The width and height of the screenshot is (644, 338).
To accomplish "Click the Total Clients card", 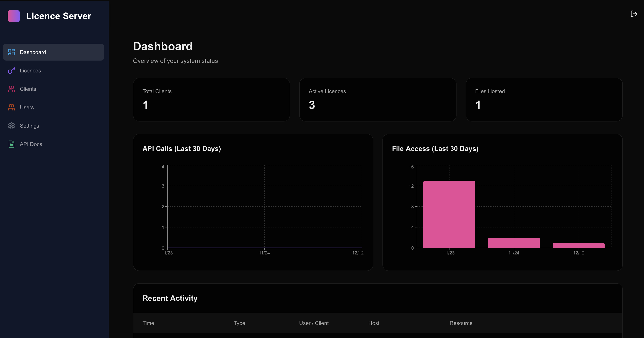I will [211, 99].
